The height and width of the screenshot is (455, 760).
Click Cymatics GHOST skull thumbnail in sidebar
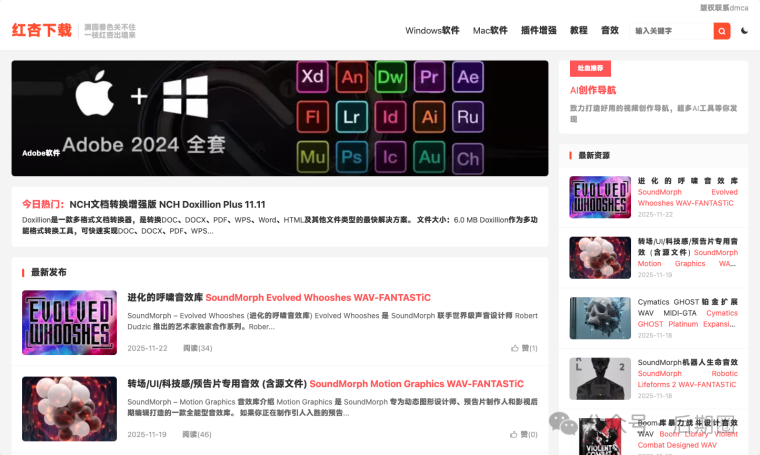[600, 318]
